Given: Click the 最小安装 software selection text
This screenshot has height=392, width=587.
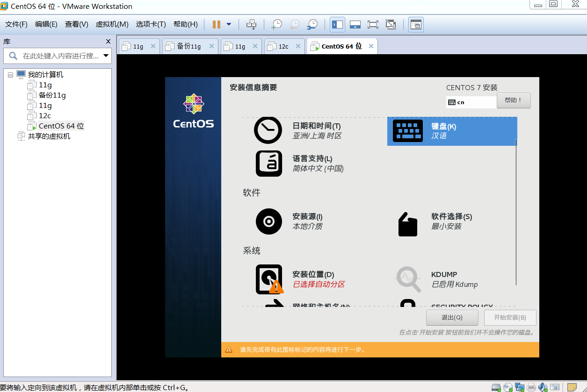Looking at the screenshot, I should click(x=446, y=226).
